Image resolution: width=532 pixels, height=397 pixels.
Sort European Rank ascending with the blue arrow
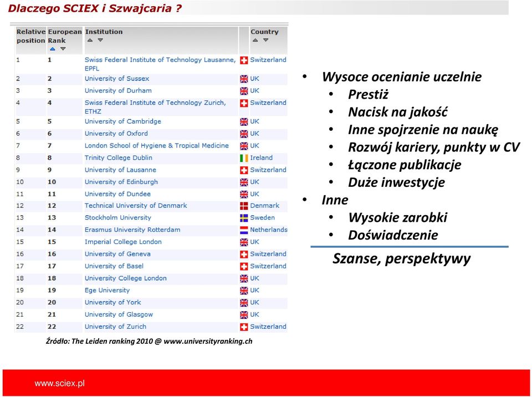(52, 49)
